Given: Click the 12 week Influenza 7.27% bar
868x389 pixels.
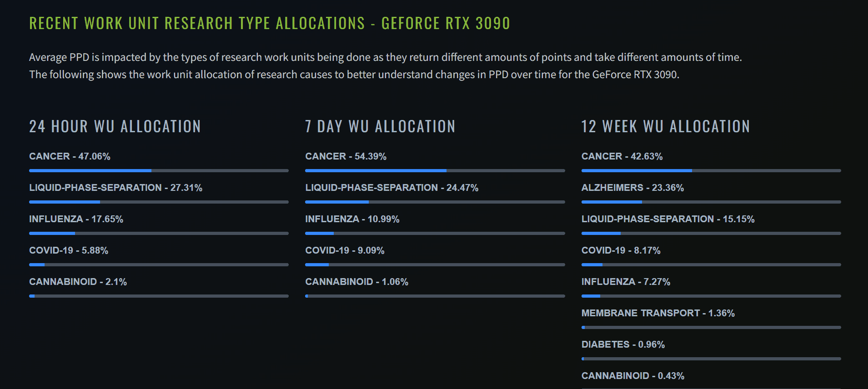Looking at the screenshot, I should pyautogui.click(x=711, y=296).
